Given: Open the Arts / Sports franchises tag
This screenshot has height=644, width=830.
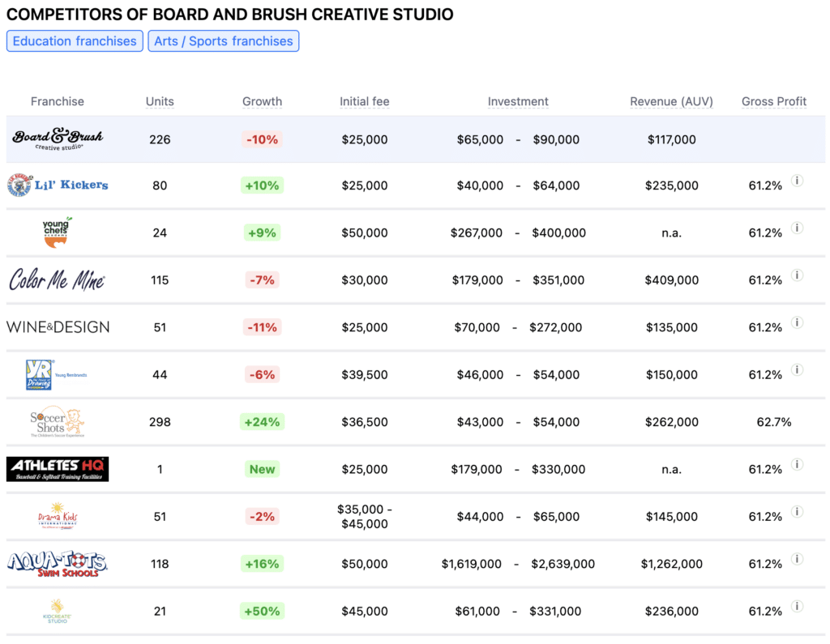Looking at the screenshot, I should point(224,41).
